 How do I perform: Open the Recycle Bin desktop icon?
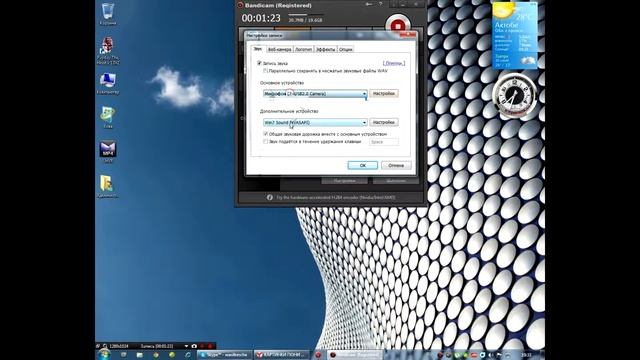point(108,14)
